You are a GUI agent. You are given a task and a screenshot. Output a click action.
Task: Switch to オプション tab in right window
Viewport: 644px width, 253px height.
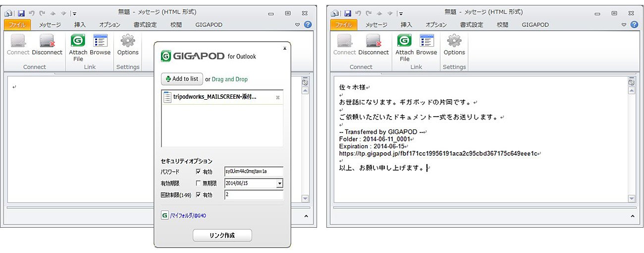(436, 24)
